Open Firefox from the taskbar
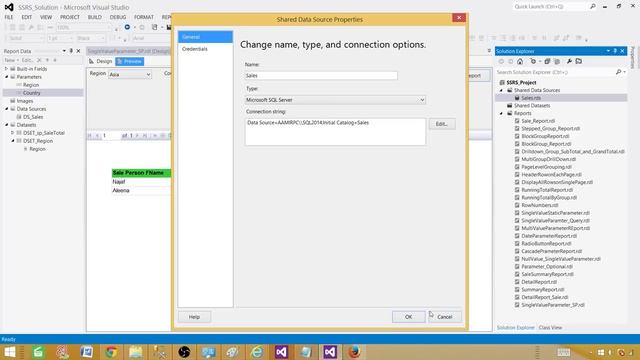The image size is (640, 360). [x=354, y=352]
